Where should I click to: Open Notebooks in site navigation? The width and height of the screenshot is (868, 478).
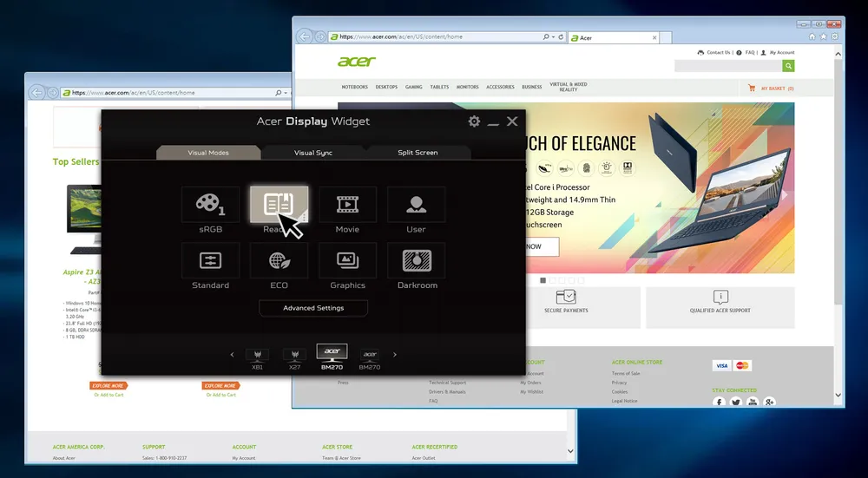tap(354, 87)
